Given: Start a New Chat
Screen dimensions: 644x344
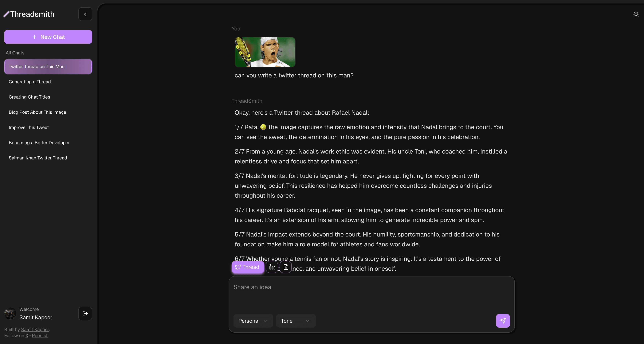Looking at the screenshot, I should (x=48, y=37).
